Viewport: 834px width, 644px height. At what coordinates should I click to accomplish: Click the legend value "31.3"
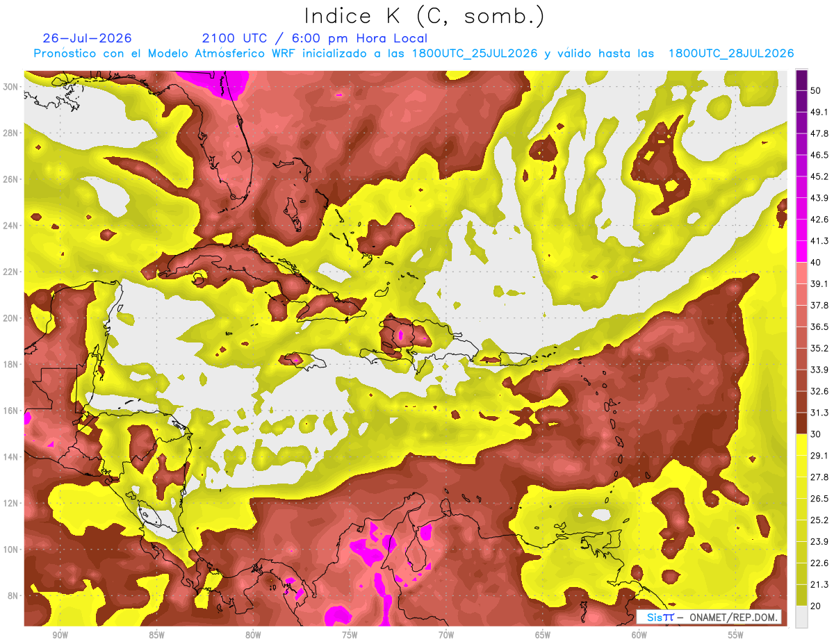(819, 413)
